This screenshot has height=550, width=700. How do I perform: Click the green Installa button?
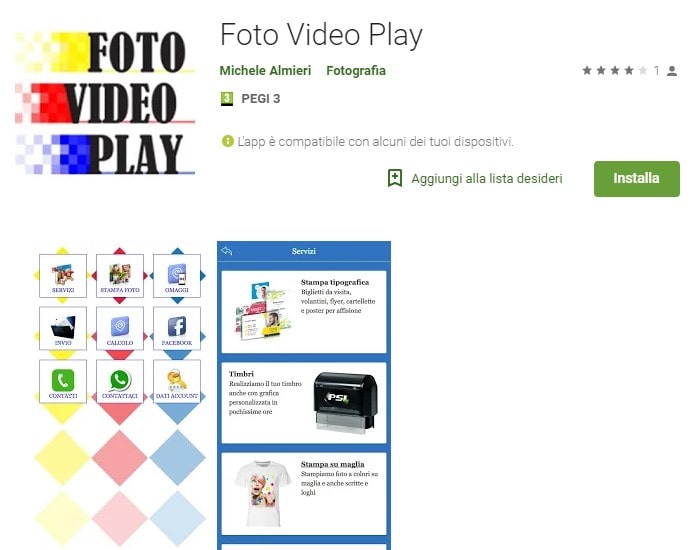(637, 179)
